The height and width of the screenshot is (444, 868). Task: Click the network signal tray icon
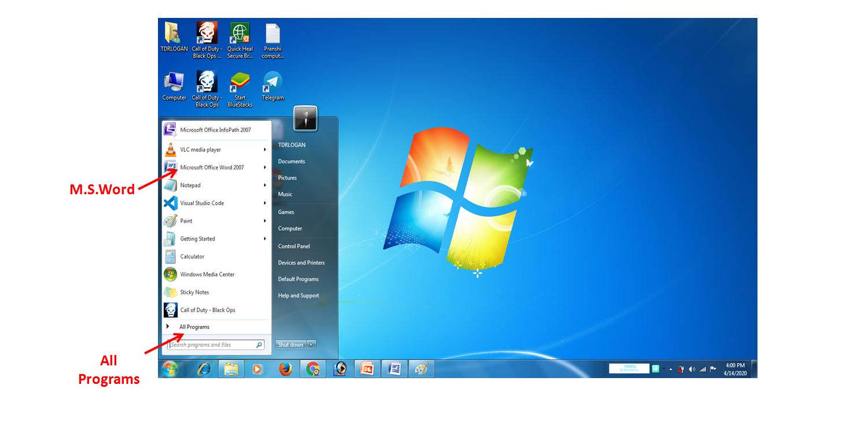pos(703,369)
